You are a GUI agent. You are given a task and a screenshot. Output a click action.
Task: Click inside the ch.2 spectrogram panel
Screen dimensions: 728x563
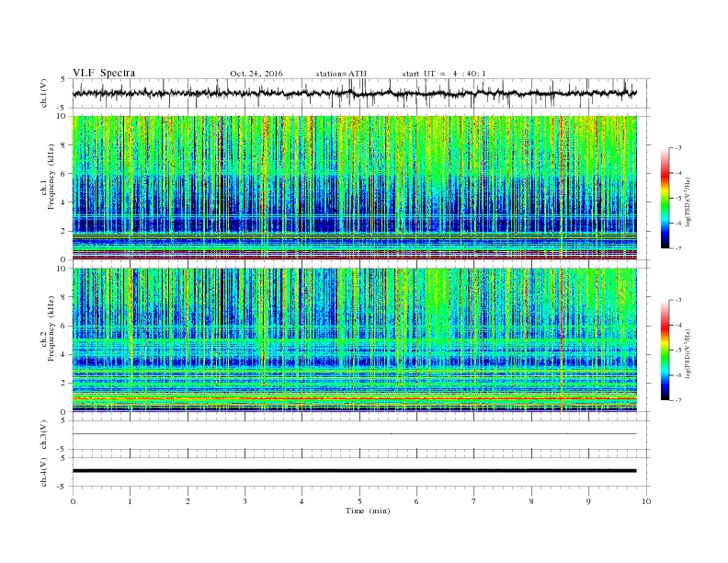(x=354, y=340)
